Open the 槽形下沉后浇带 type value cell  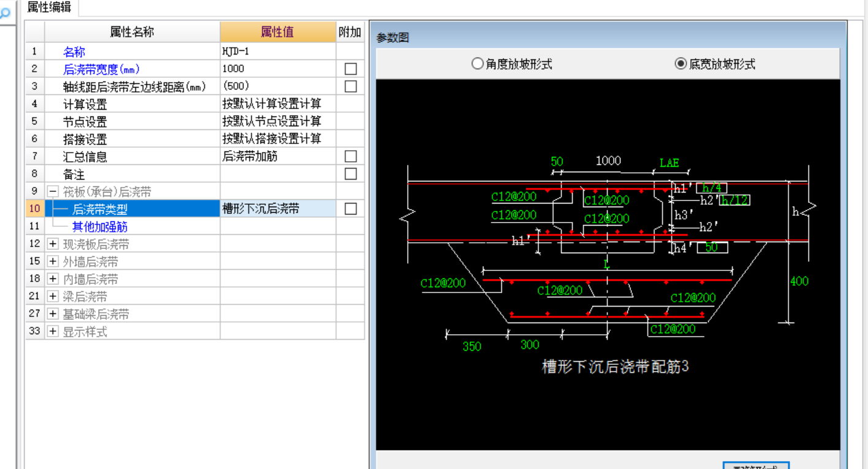point(278,209)
